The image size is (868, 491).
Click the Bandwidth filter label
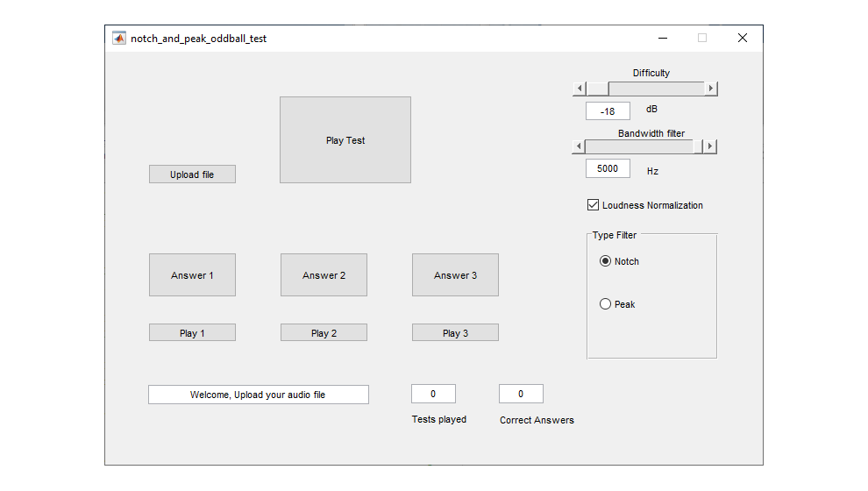click(651, 133)
